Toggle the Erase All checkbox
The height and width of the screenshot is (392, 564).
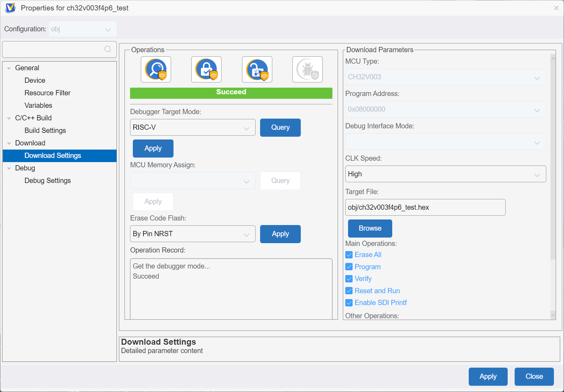[349, 255]
